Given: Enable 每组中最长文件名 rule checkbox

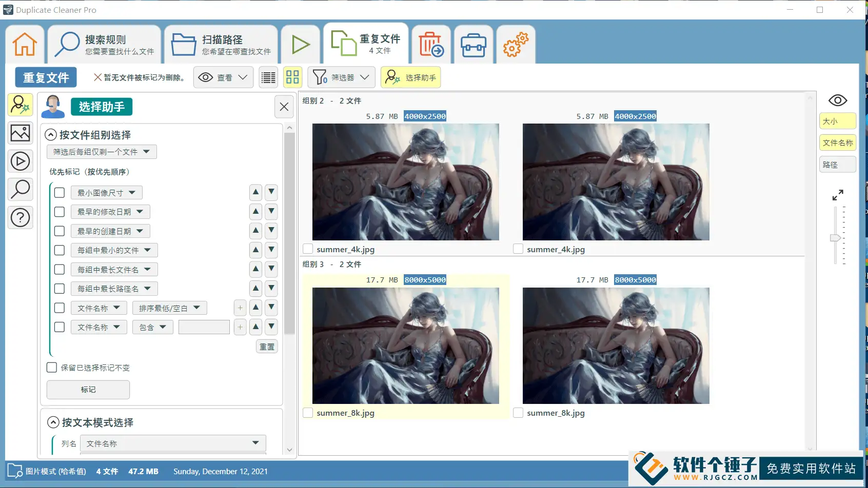Looking at the screenshot, I should pos(60,270).
